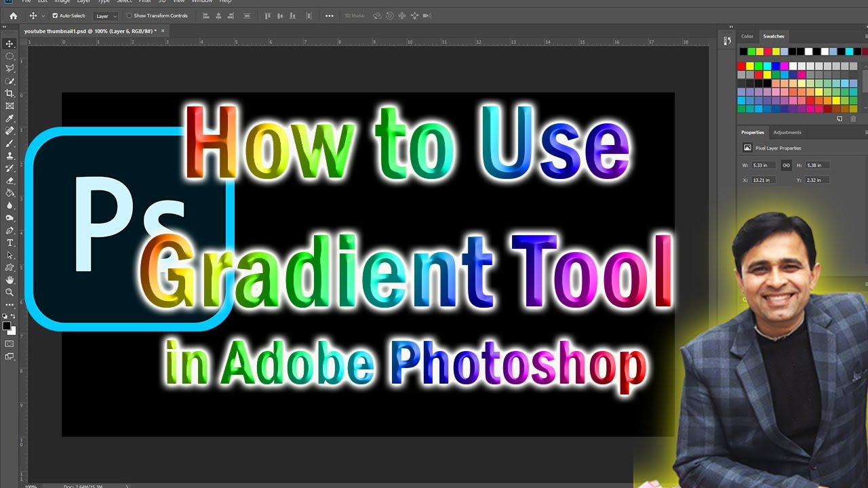Open the Move tool preset picker arrow
The image size is (868, 488).
[43, 16]
